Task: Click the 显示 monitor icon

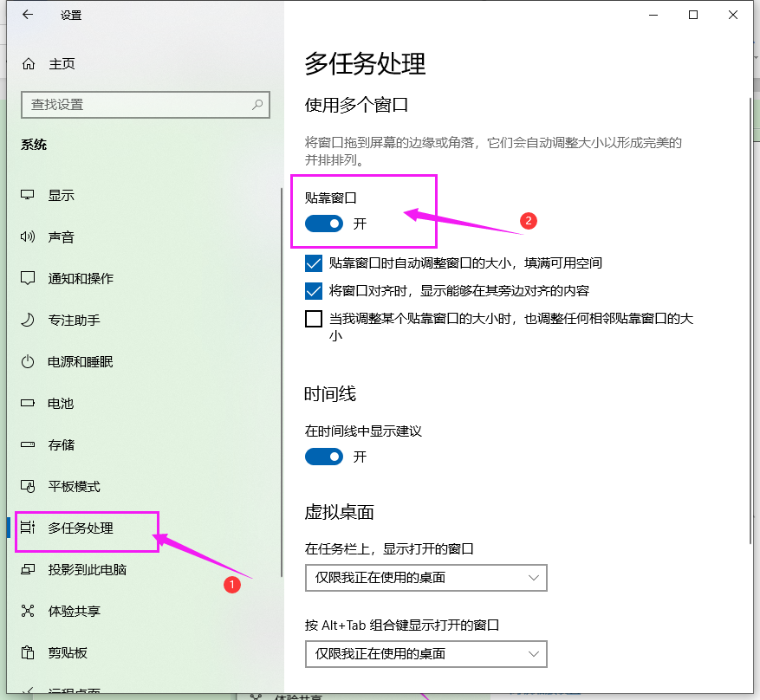Action: pos(27,195)
